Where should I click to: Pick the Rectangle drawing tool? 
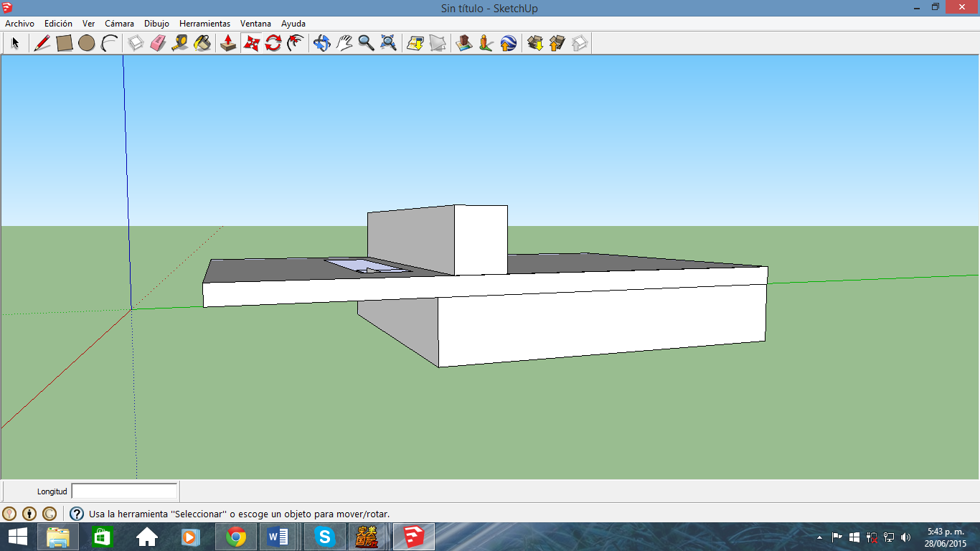click(65, 43)
